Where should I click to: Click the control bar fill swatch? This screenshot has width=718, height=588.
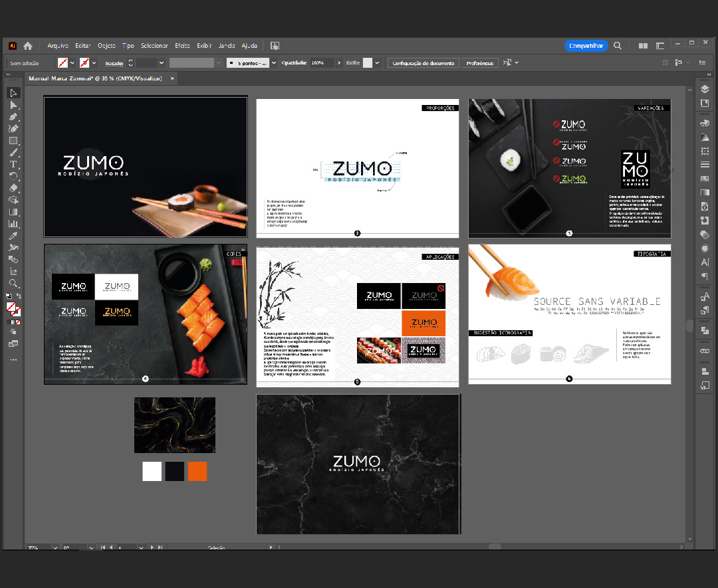pos(62,62)
